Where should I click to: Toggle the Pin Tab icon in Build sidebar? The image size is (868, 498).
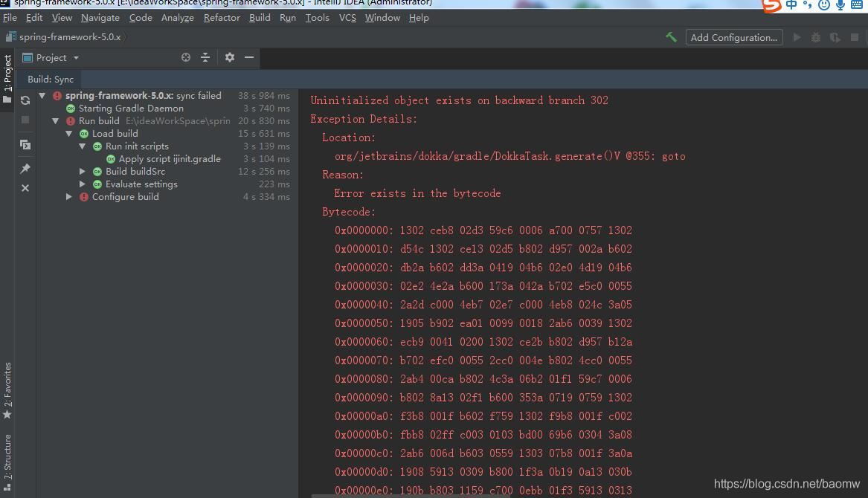click(25, 169)
